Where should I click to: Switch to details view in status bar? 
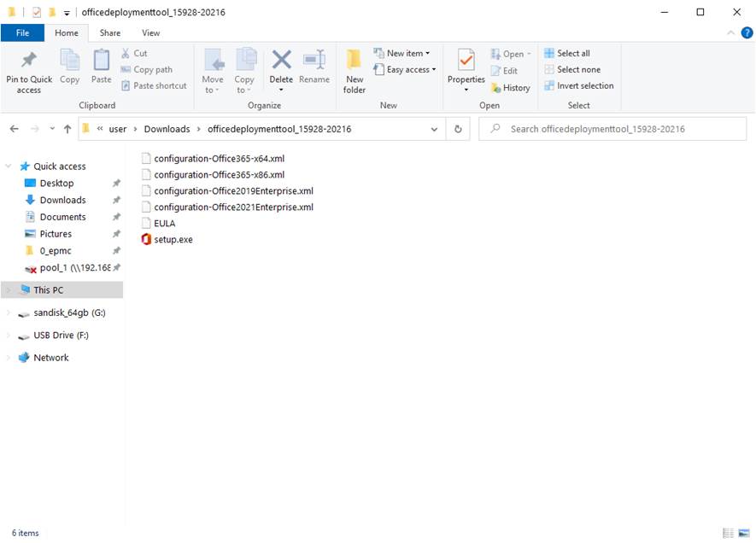[728, 533]
